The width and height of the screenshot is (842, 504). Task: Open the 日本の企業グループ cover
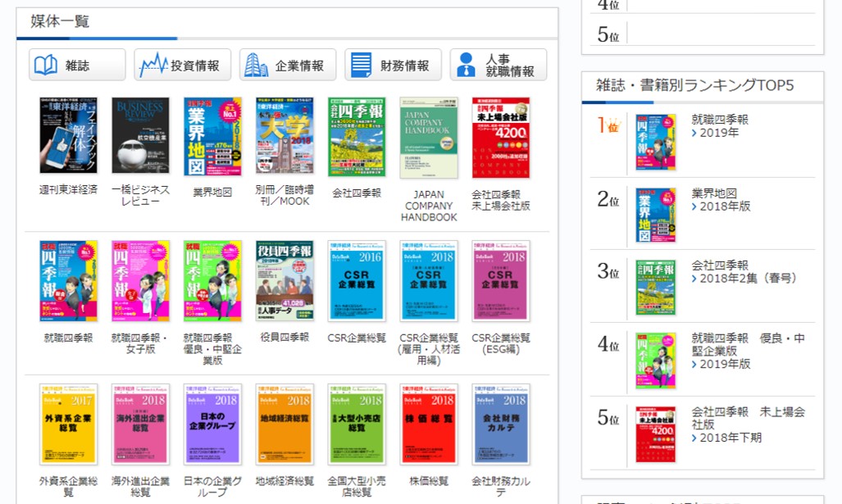point(212,424)
